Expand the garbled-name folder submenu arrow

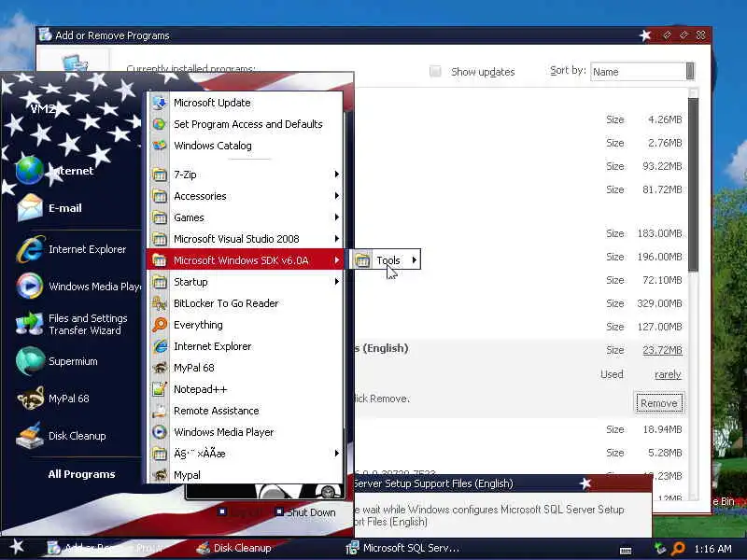[x=337, y=454]
